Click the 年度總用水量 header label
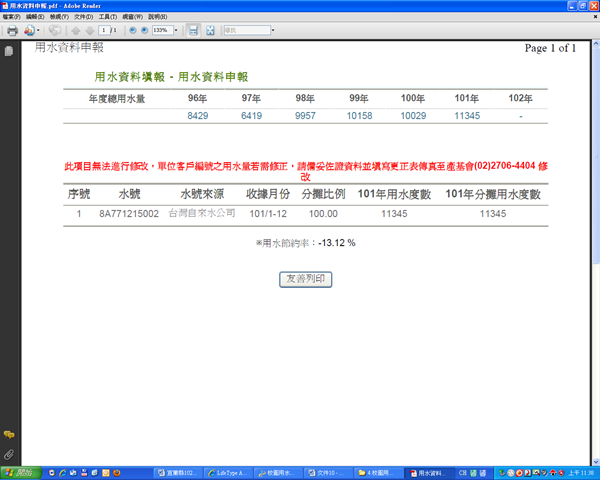Viewport: 600px width, 480px height. click(117, 99)
